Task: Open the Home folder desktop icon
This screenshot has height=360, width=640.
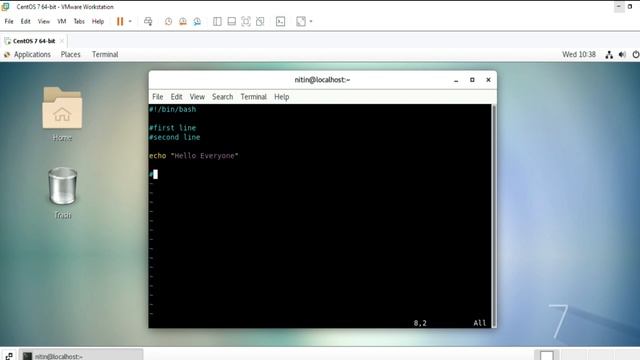Action: pyautogui.click(x=62, y=114)
